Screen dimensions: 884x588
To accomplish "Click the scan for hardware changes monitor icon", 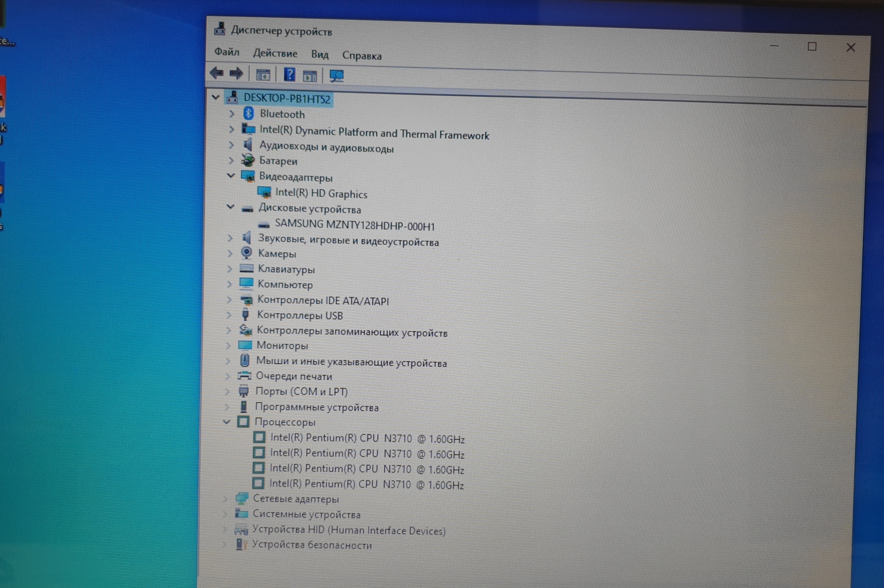I will (x=336, y=76).
